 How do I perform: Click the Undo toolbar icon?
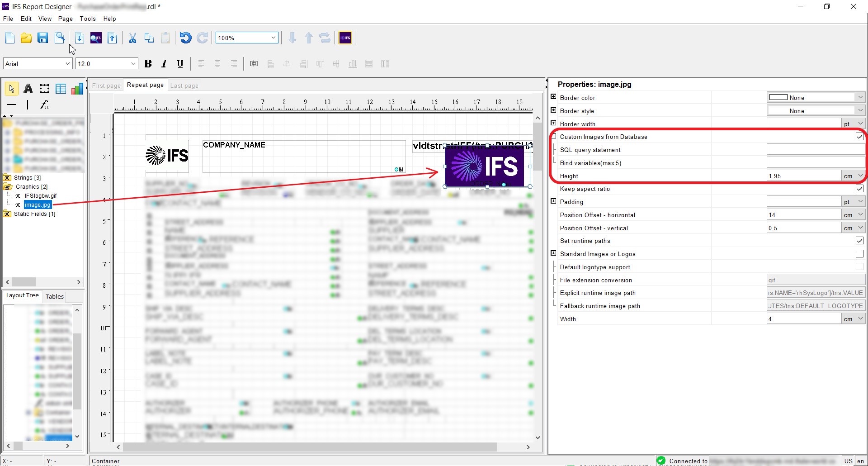pyautogui.click(x=185, y=38)
